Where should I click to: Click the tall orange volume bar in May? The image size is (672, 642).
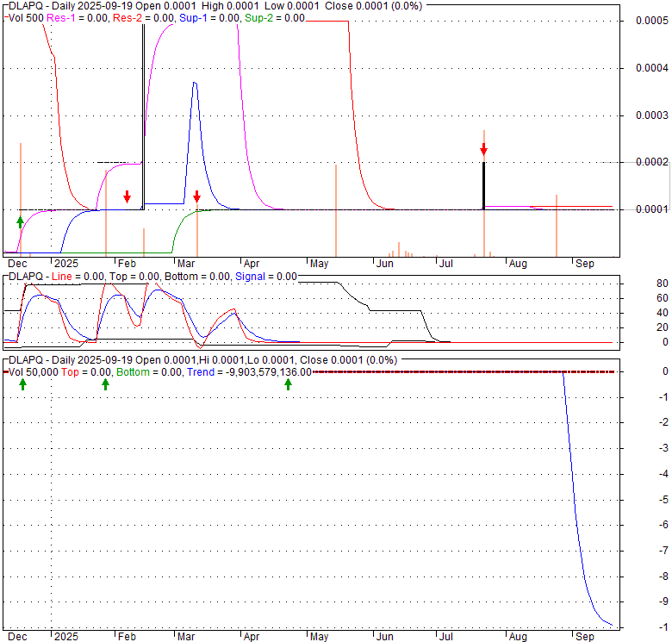pyautogui.click(x=336, y=209)
